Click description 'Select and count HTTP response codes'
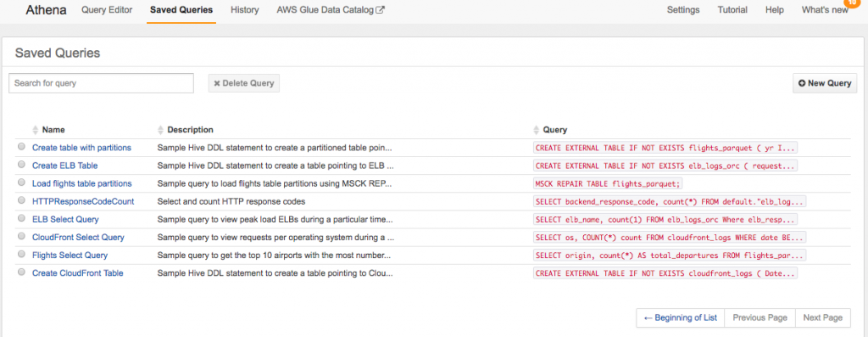The image size is (868, 337). (x=231, y=201)
